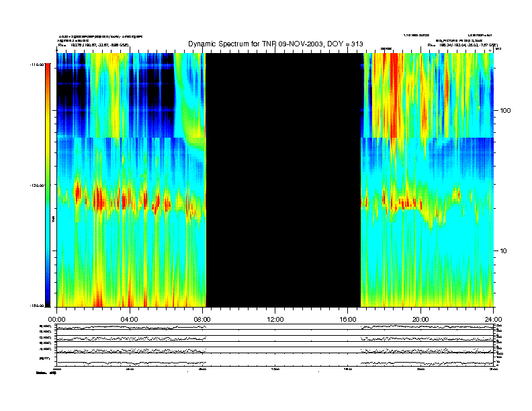Click the black data gap region in spectrogram
This screenshot has width=532, height=411.
283,180
